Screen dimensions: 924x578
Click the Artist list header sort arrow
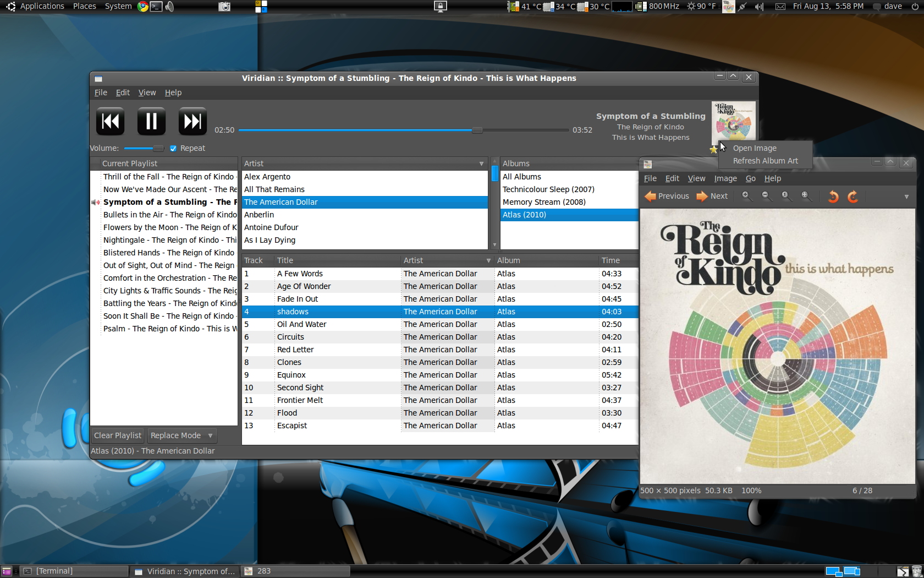click(x=481, y=164)
